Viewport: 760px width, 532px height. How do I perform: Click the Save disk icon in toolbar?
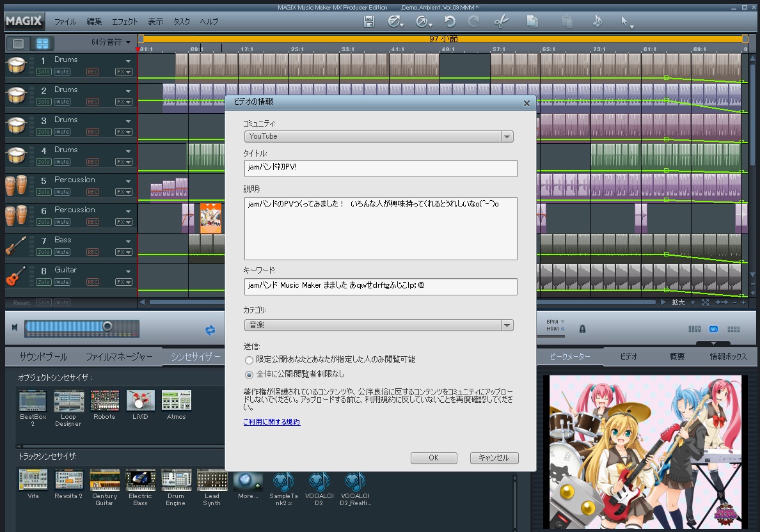pyautogui.click(x=369, y=22)
